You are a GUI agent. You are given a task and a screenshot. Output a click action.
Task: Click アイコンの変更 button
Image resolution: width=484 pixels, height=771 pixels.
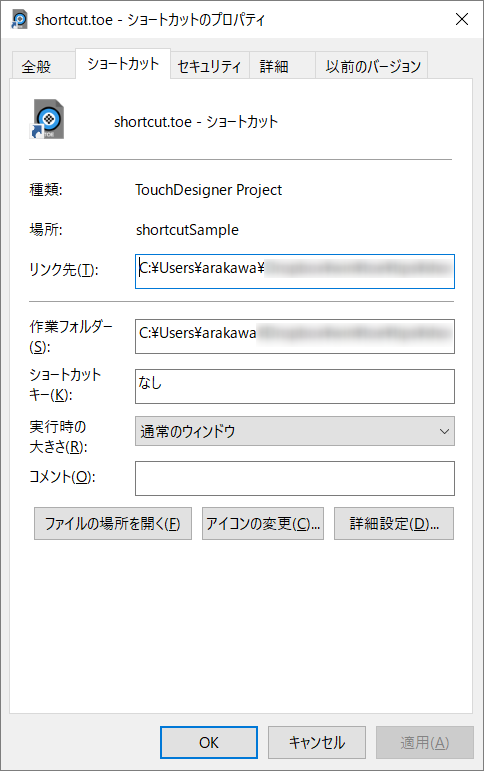click(x=263, y=524)
